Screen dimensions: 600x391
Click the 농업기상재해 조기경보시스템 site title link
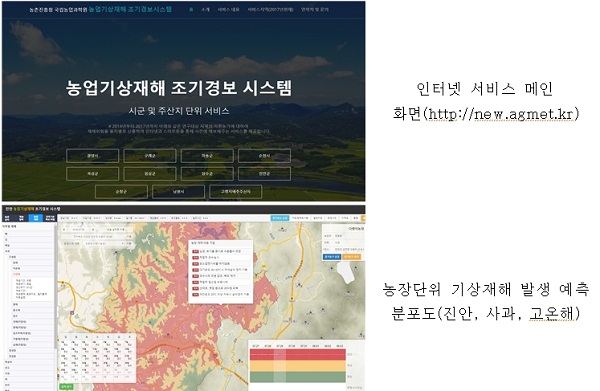click(x=130, y=9)
